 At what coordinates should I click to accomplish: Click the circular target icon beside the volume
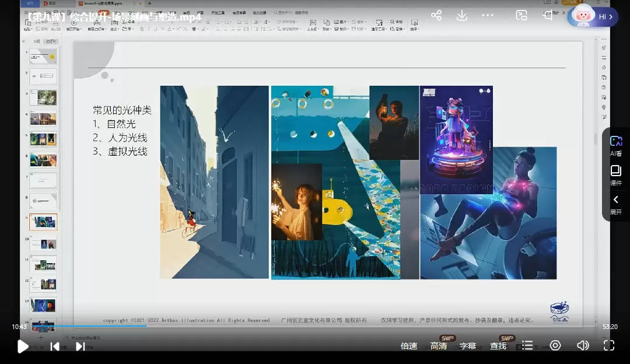pos(555,345)
